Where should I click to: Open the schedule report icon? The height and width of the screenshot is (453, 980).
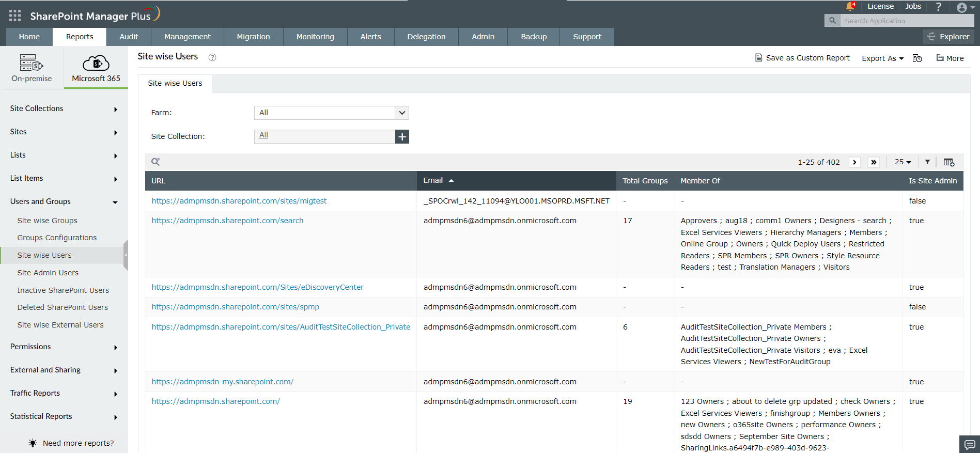point(917,58)
